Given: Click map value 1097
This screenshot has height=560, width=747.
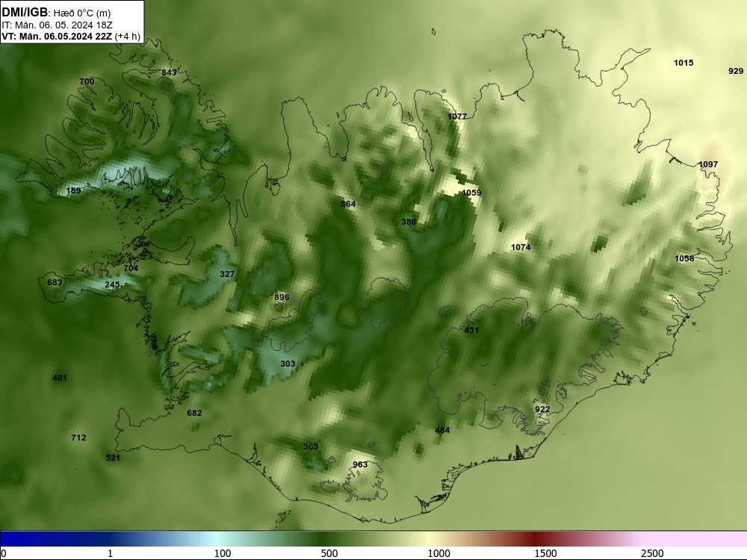Looking at the screenshot, I should click(708, 164).
